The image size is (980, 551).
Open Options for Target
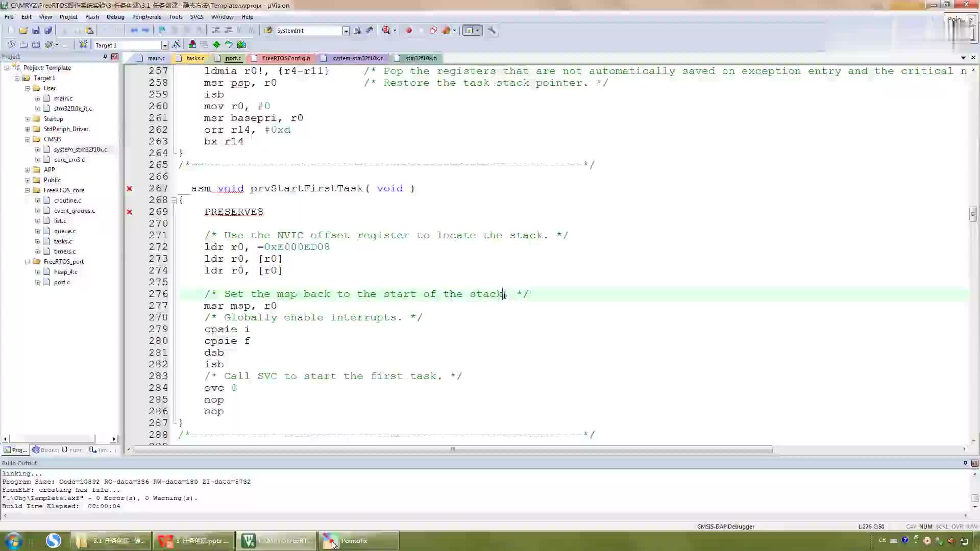tap(177, 45)
